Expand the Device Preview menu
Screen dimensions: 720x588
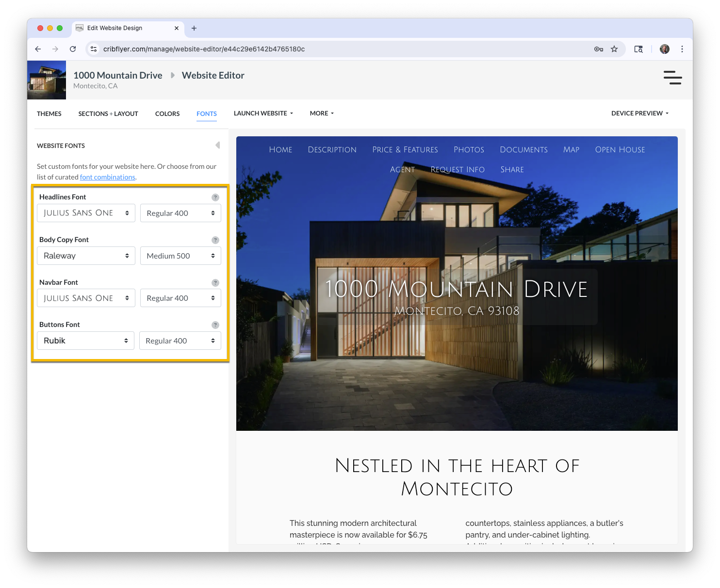[640, 113]
